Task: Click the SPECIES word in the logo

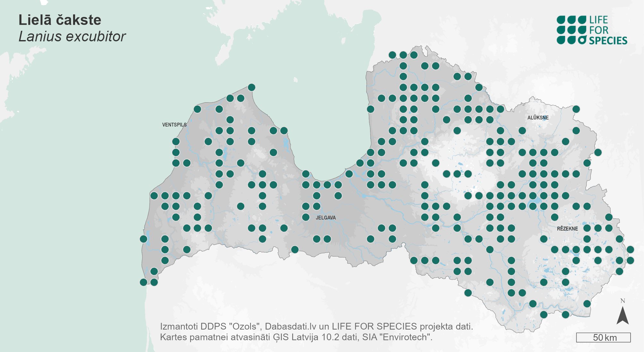Action: (x=608, y=41)
